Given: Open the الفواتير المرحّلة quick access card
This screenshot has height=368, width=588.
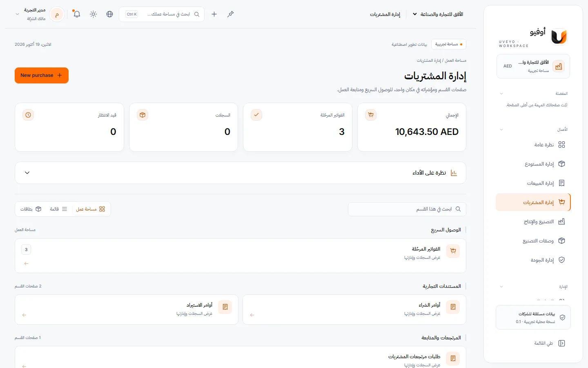Looking at the screenshot, I should [x=241, y=256].
